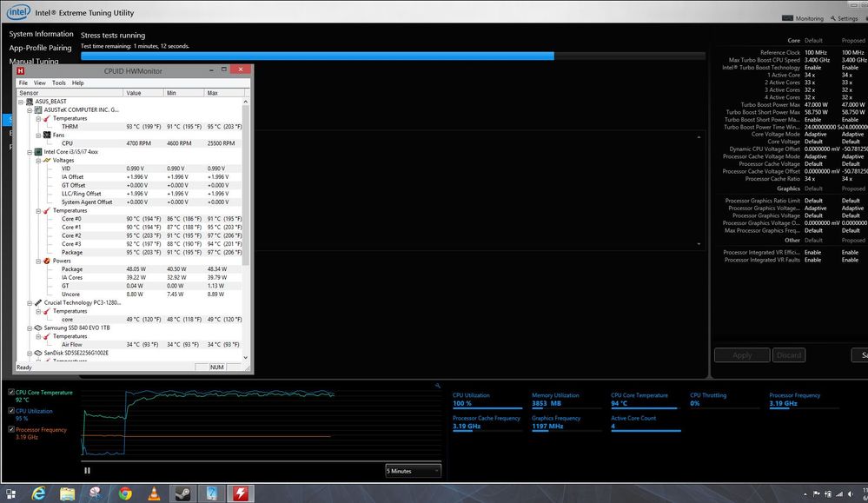
Task: Collapse the Fans node
Action: (x=38, y=135)
